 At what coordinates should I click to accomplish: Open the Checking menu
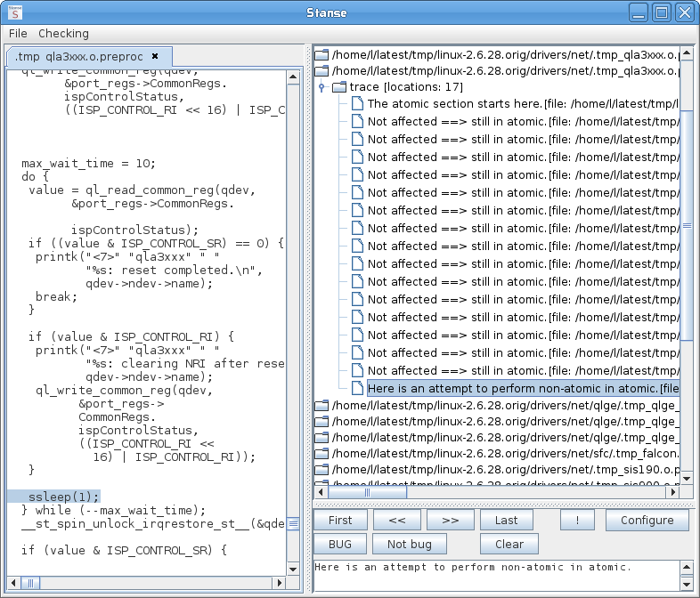pyautogui.click(x=63, y=34)
